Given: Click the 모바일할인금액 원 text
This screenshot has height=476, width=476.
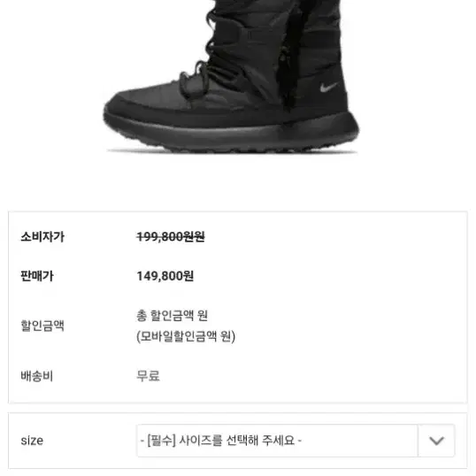Looking at the screenshot, I should [x=186, y=336].
